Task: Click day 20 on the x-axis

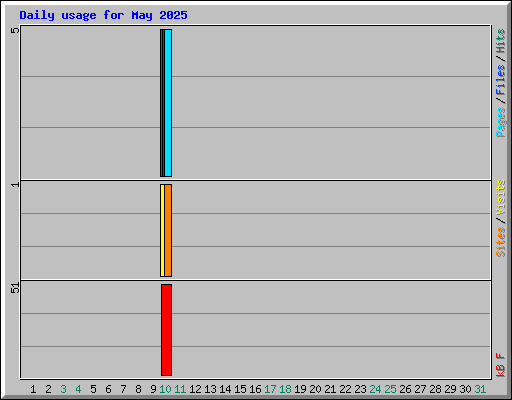Action: click(315, 389)
